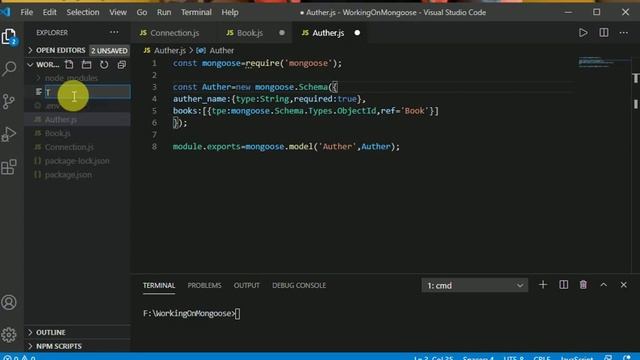This screenshot has height=360, width=640.
Task: Click the 2 UNSAVED badge
Action: [x=109, y=51]
